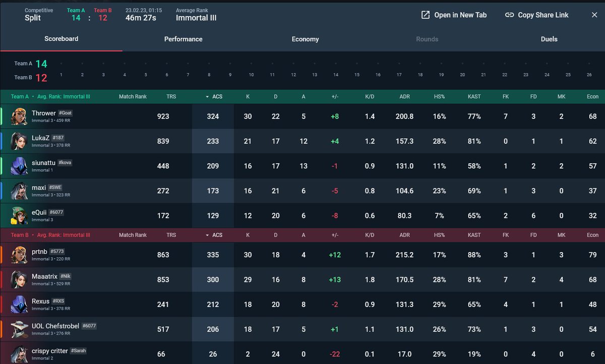
Task: Select round 13 on the timeline
Action: click(315, 75)
